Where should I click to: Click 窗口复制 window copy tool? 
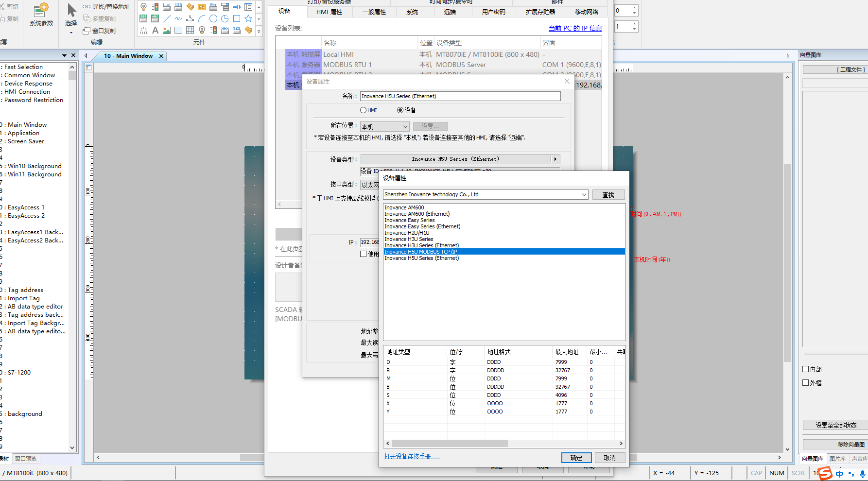point(100,31)
